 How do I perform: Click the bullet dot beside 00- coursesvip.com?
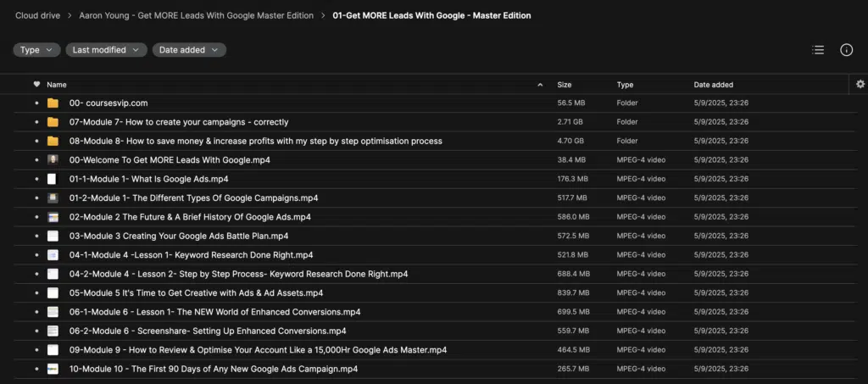(x=36, y=103)
